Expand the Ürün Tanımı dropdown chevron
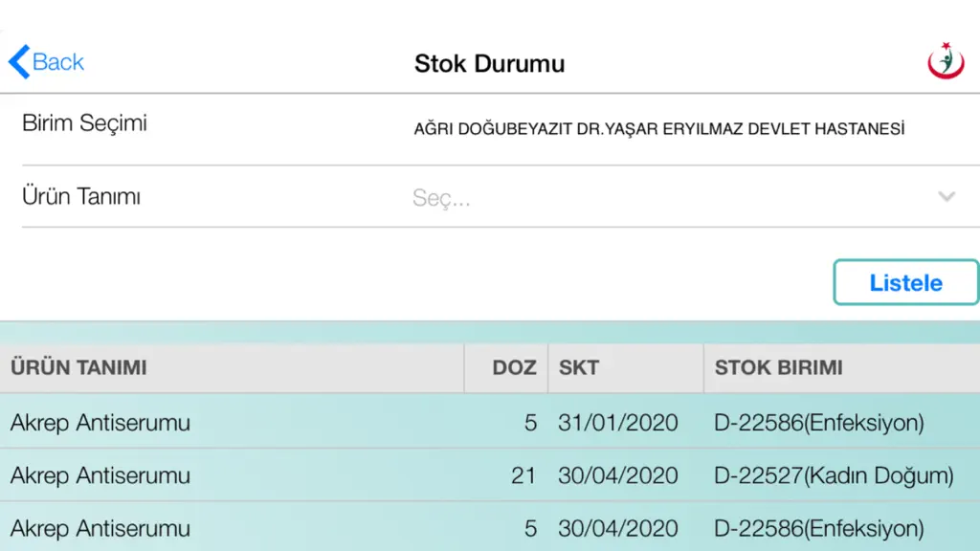980x551 pixels. pos(947,197)
